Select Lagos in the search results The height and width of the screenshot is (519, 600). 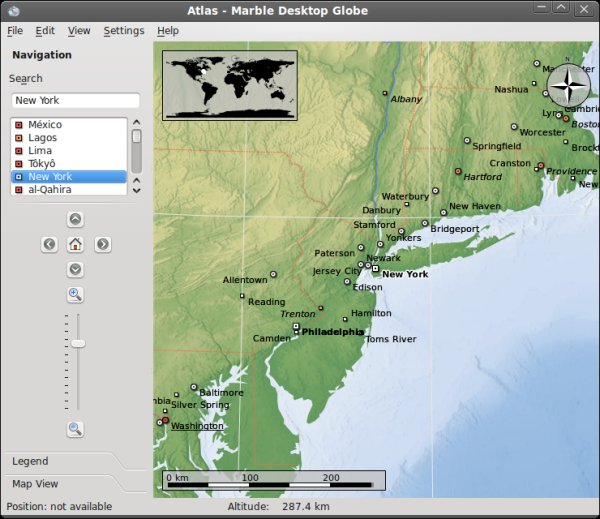coord(43,138)
